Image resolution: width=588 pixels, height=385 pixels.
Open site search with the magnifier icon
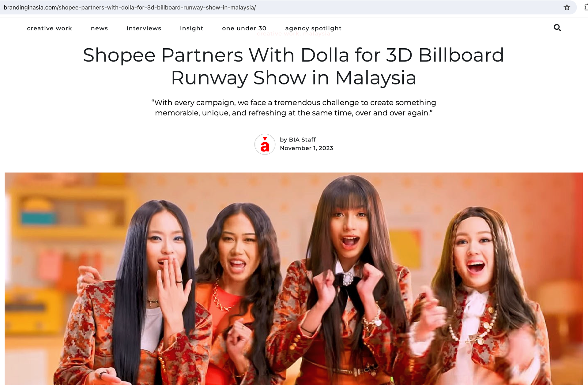pos(557,28)
